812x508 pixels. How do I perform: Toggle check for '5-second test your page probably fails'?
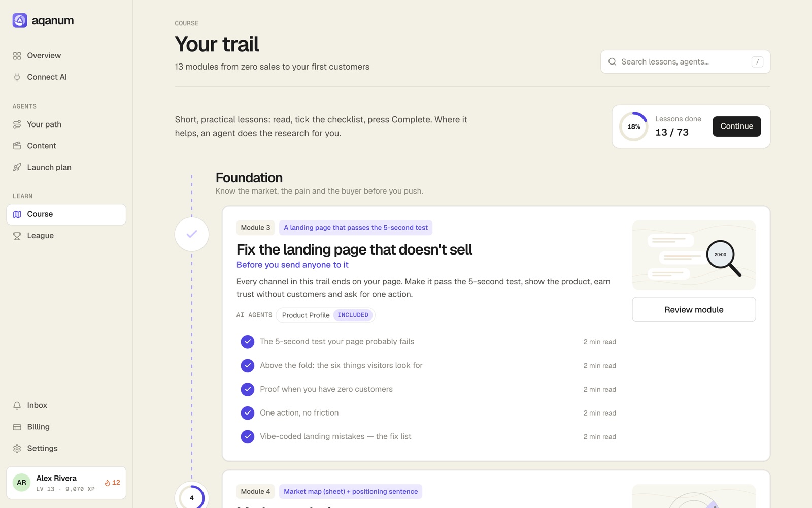(248, 342)
